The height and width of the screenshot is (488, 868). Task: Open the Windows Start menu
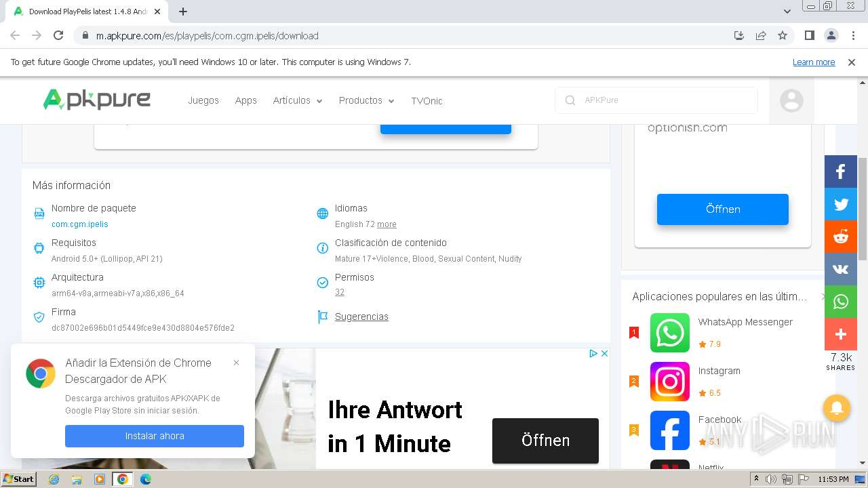click(19, 479)
